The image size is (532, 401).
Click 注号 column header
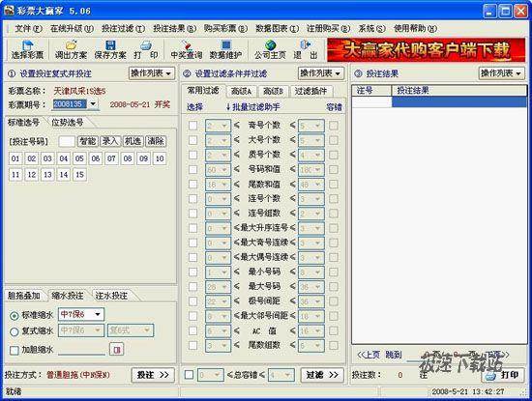point(371,91)
